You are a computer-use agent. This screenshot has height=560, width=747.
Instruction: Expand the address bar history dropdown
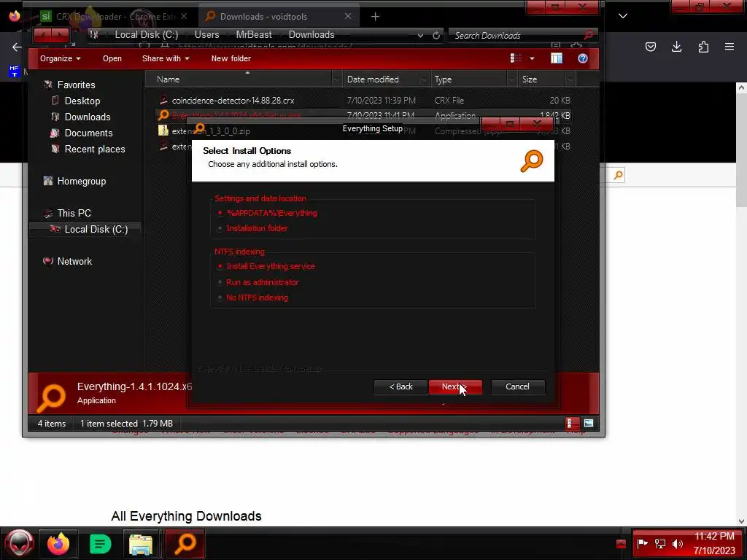420,35
